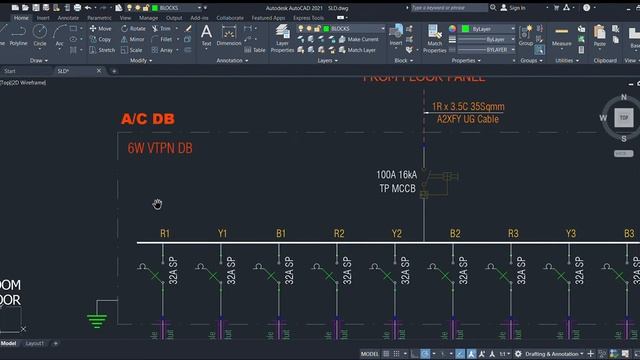This screenshot has width=640, height=360.
Task: Activate the Array command
Action: (162, 50)
